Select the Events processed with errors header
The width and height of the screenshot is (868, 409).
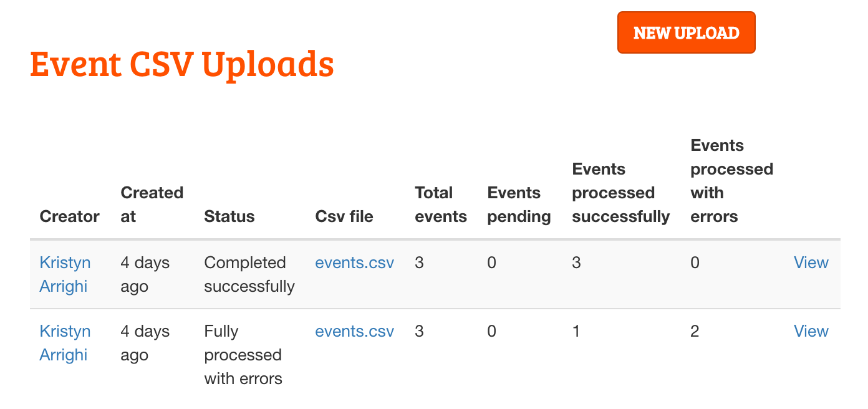pyautogui.click(x=731, y=181)
